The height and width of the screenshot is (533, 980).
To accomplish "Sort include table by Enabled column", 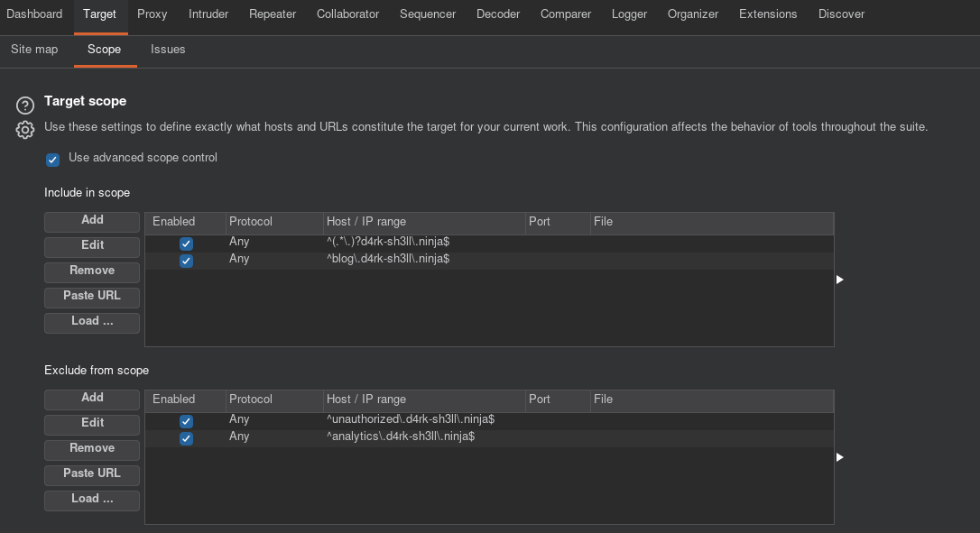I will click(x=186, y=222).
